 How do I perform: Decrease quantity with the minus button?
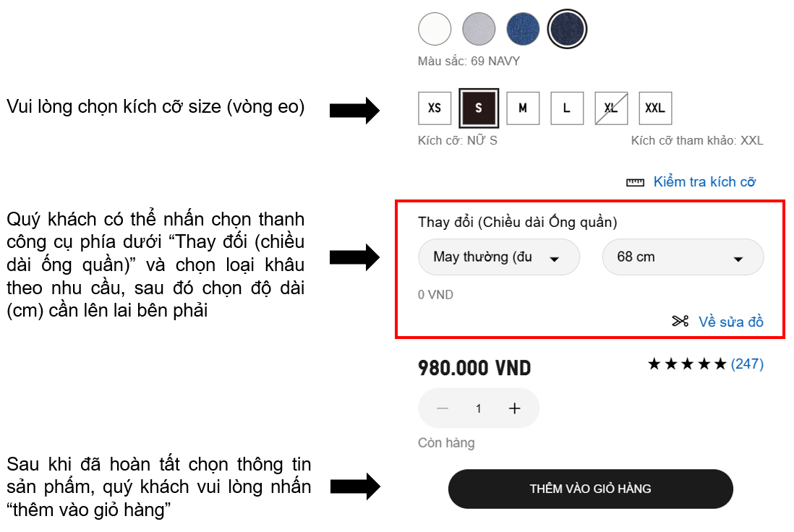point(443,408)
